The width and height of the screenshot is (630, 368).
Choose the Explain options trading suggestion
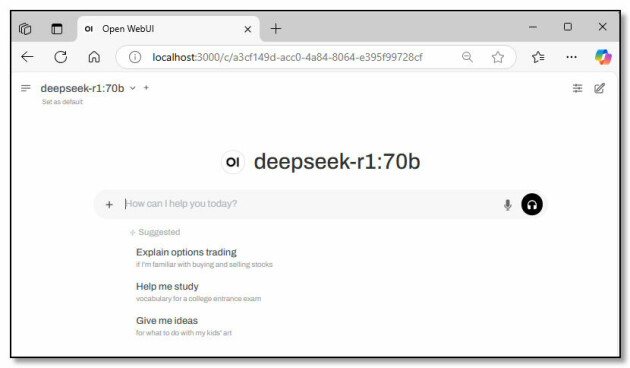point(204,258)
